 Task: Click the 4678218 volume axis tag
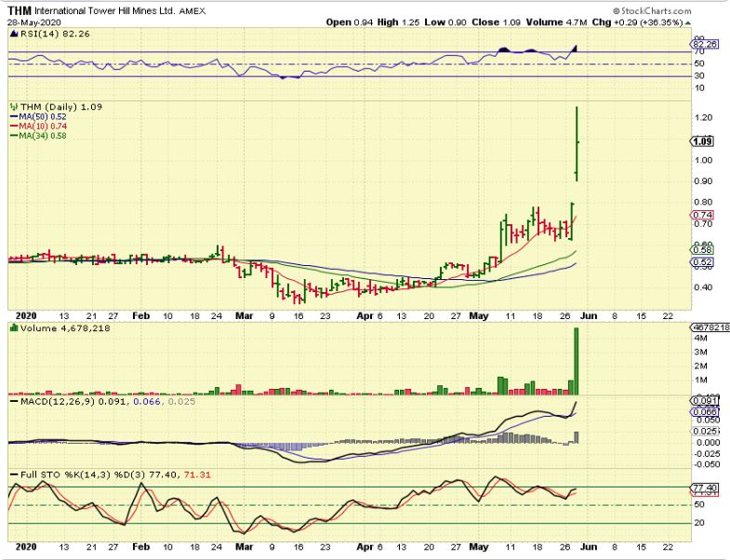point(710,328)
